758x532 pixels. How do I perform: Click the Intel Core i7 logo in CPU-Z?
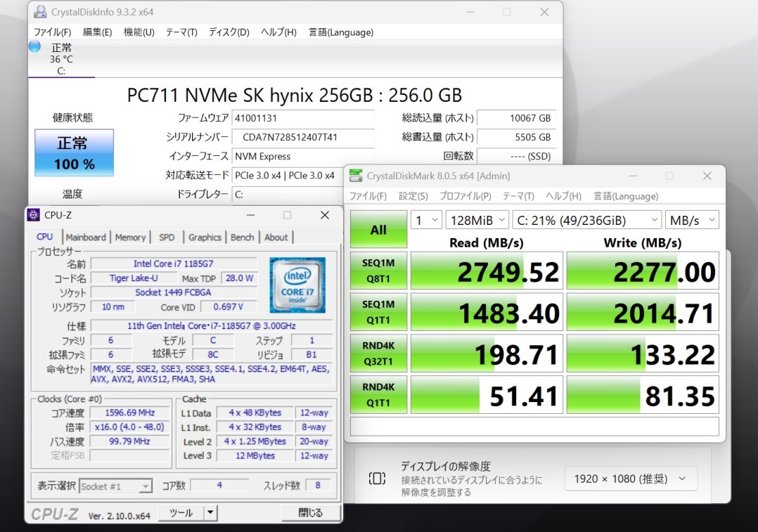tap(297, 284)
